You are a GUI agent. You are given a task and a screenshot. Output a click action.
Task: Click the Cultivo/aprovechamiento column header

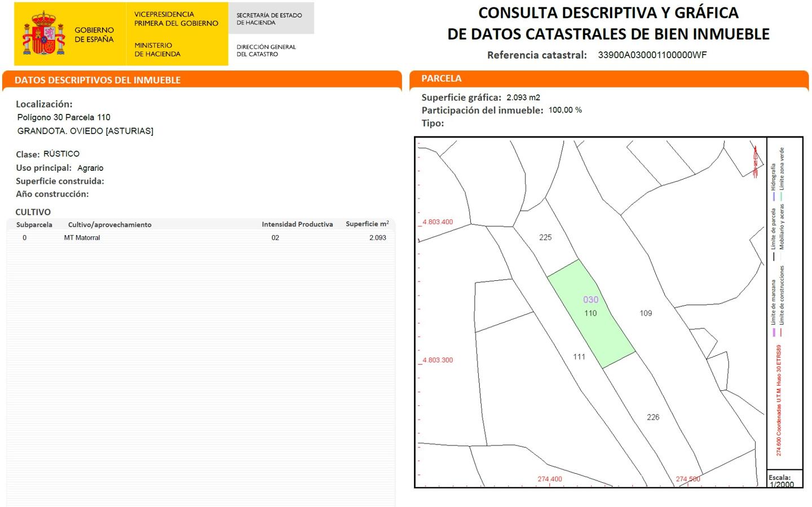(110, 224)
